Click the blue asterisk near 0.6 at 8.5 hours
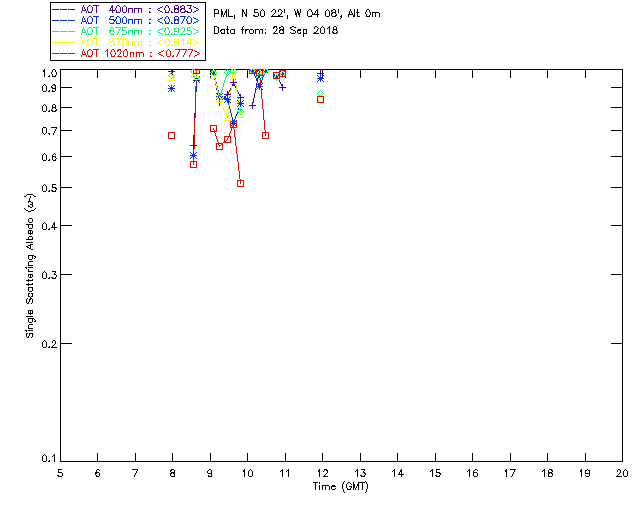Viewport: 640px width, 512px height. click(x=193, y=156)
